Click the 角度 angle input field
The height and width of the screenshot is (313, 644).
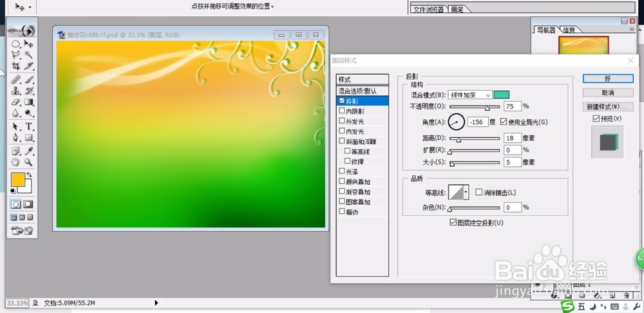(x=478, y=122)
